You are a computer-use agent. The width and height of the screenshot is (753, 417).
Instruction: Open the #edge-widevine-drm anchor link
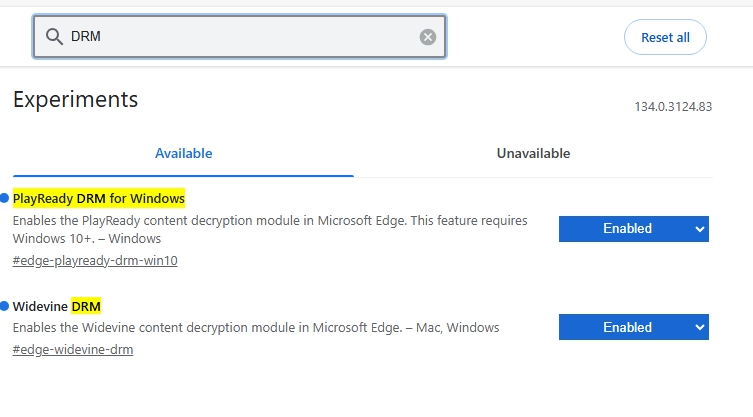click(73, 350)
